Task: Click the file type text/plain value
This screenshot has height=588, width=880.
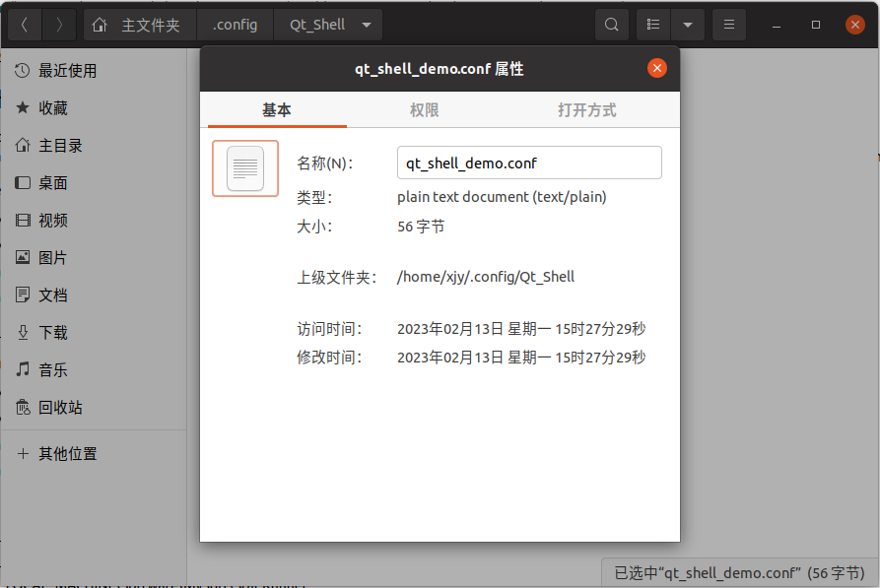Action: point(502,197)
